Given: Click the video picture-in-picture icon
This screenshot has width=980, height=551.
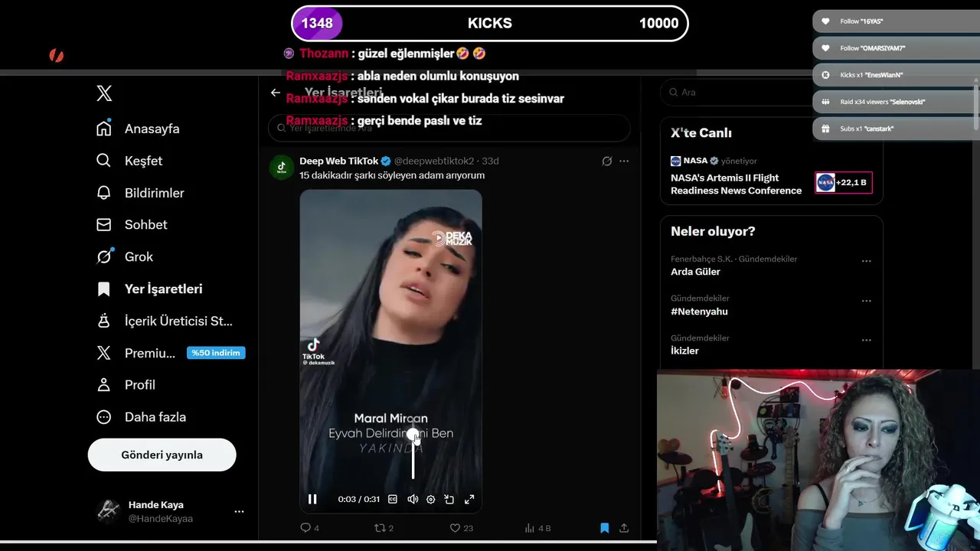Looking at the screenshot, I should pos(449,499).
